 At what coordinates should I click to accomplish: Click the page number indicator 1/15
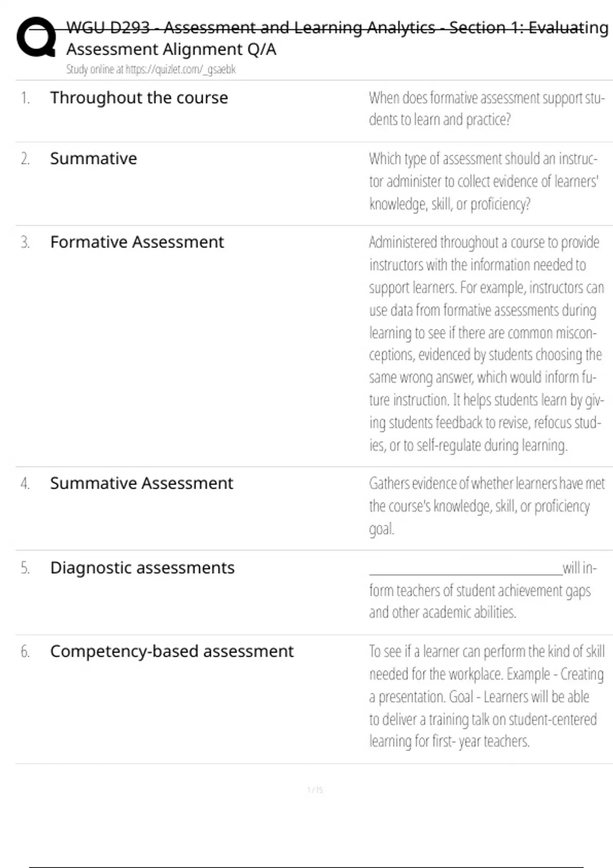(315, 790)
